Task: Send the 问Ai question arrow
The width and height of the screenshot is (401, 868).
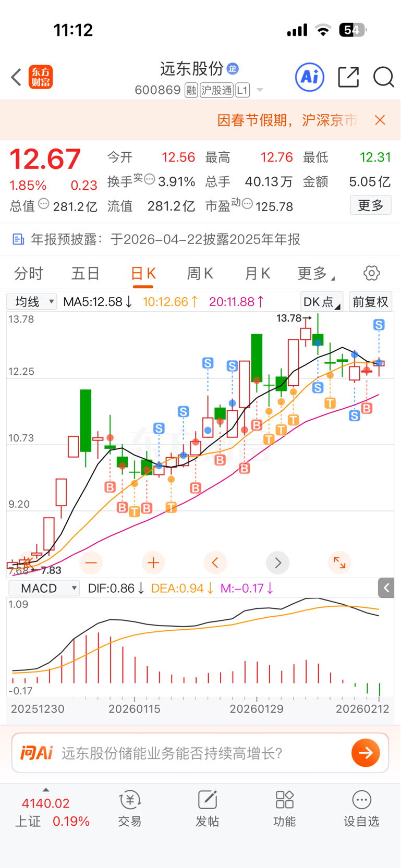Action: [x=366, y=753]
